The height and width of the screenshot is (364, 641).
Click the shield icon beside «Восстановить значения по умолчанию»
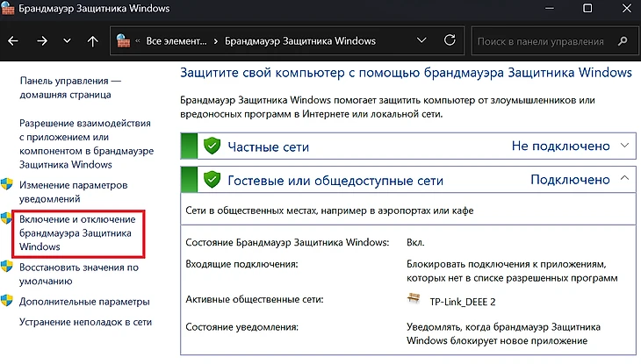tap(6, 267)
